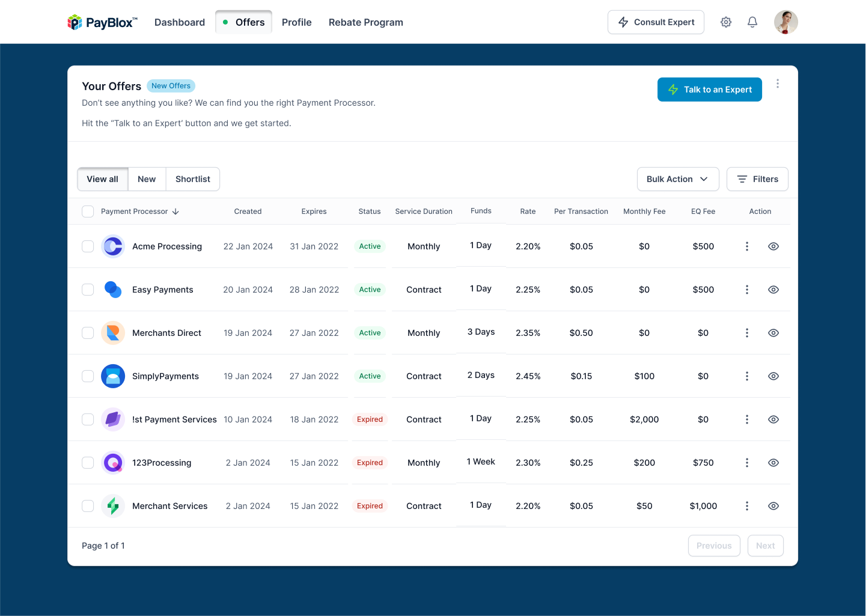
Task: Click the Acme Processing logo icon
Action: (x=113, y=246)
